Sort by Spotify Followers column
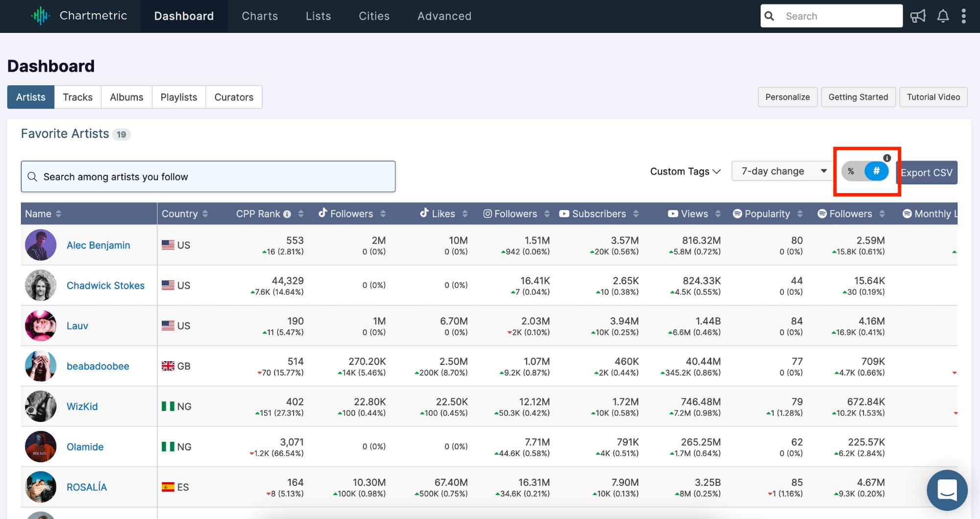This screenshot has width=980, height=519. tap(882, 214)
